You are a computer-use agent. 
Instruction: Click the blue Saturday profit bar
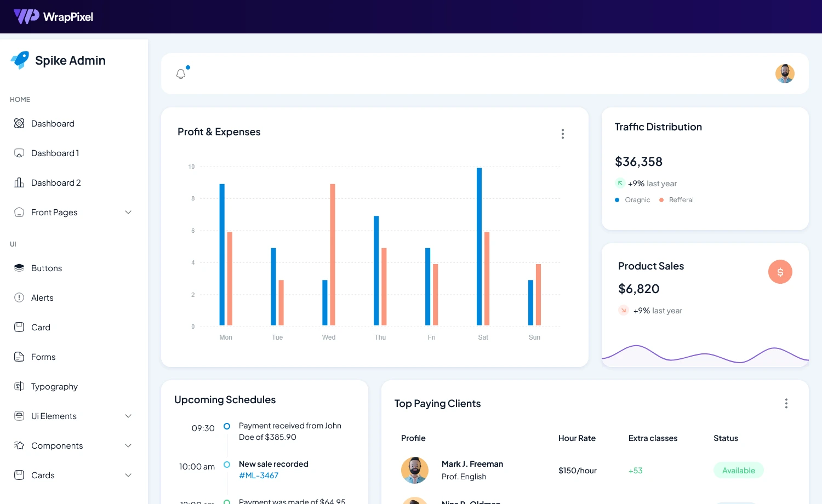tap(479, 247)
